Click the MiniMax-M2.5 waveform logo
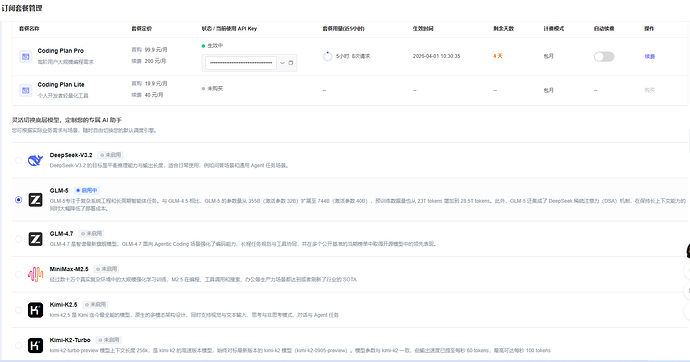Viewport: 690px width, 362px height. [36, 274]
